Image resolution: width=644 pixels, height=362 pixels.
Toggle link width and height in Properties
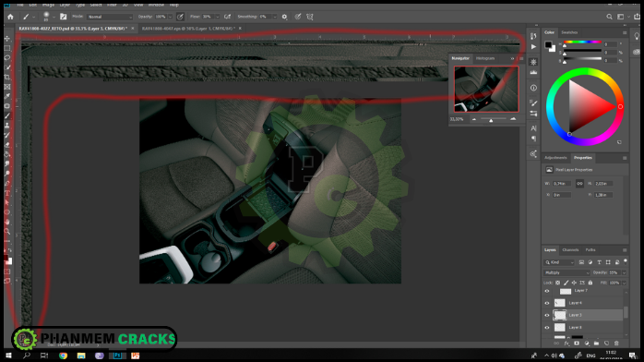click(x=579, y=183)
